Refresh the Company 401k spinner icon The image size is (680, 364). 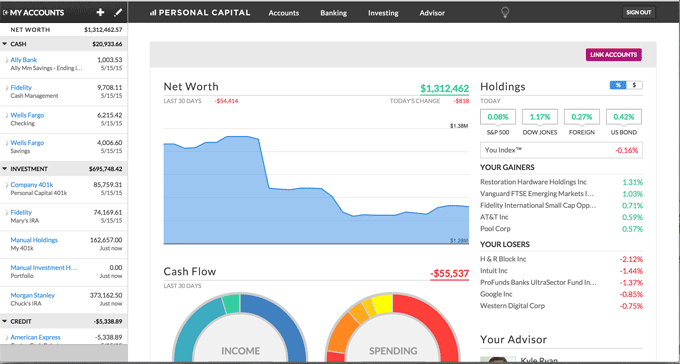tap(7, 185)
